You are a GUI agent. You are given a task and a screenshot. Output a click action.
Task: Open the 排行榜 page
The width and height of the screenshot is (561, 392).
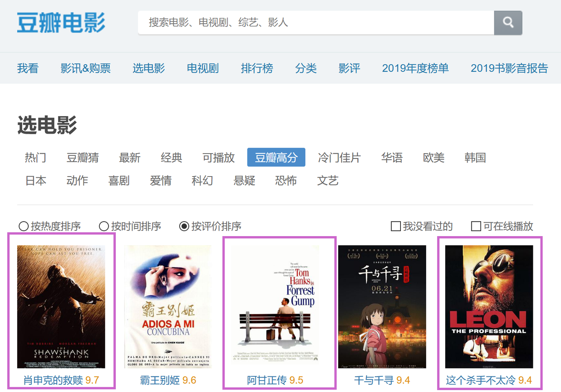pyautogui.click(x=257, y=68)
